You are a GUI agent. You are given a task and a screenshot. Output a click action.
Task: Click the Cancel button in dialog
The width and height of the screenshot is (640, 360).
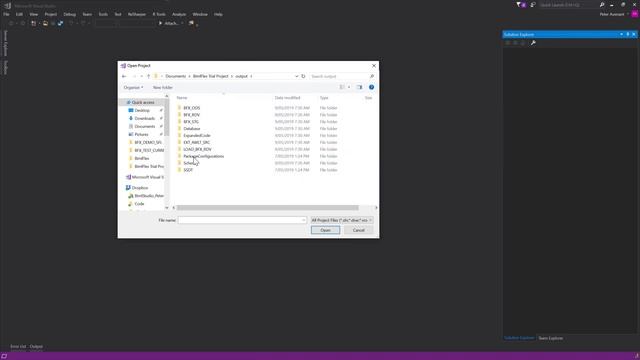click(x=358, y=230)
